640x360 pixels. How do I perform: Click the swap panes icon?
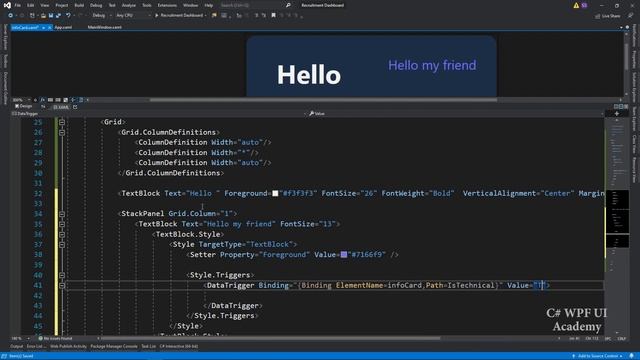[x=43, y=107]
